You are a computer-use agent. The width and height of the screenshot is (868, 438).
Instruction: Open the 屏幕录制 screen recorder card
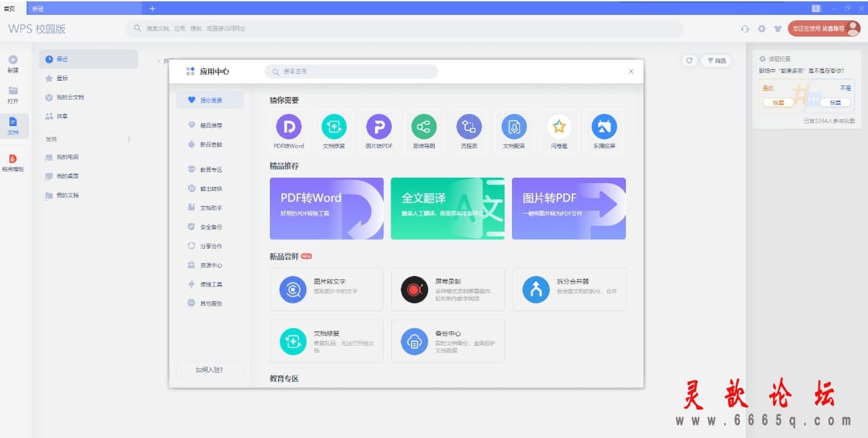click(448, 290)
